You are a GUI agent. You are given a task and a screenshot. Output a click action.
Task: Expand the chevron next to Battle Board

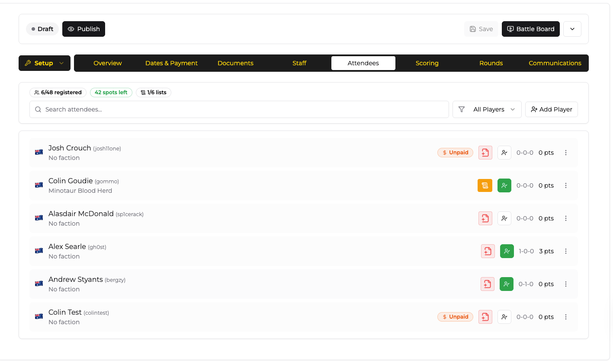[572, 29]
